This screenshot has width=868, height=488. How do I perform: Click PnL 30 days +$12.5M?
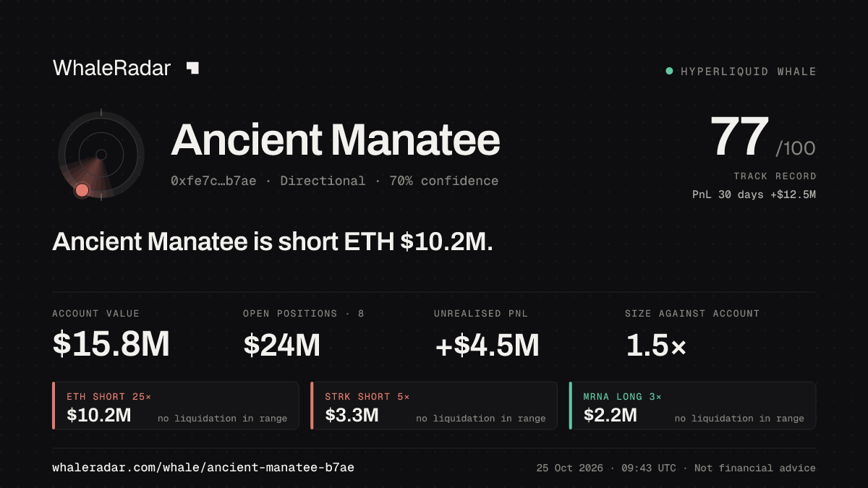(754, 194)
